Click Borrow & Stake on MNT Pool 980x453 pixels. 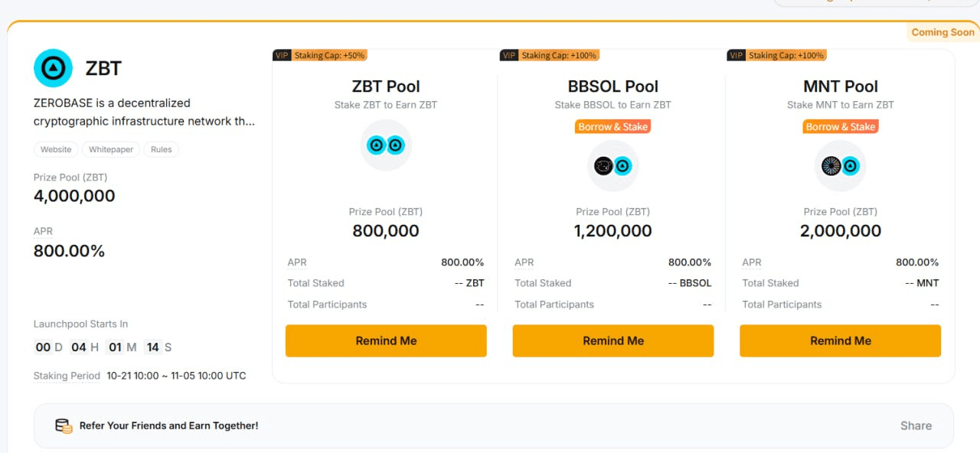[x=841, y=127]
